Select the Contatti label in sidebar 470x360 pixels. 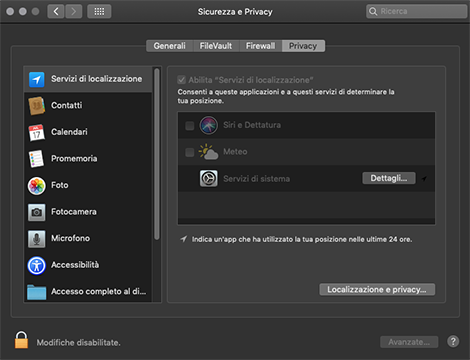67,105
